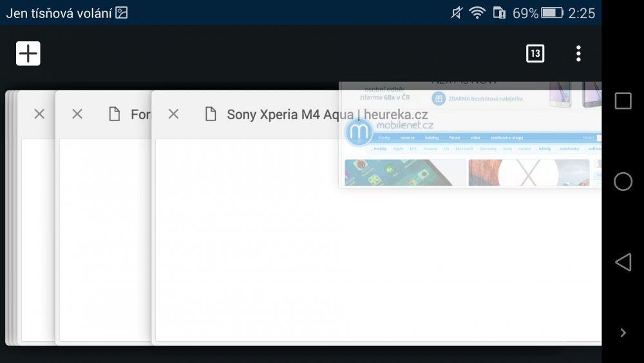Tap the tab counter showing 13
644x363 pixels.
[x=535, y=54]
